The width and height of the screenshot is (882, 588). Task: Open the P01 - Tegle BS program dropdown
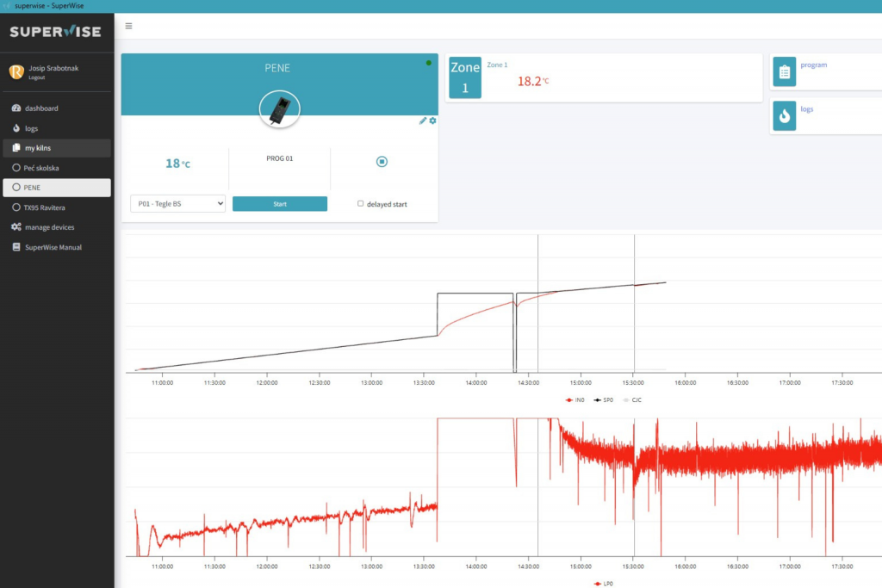[177, 203]
